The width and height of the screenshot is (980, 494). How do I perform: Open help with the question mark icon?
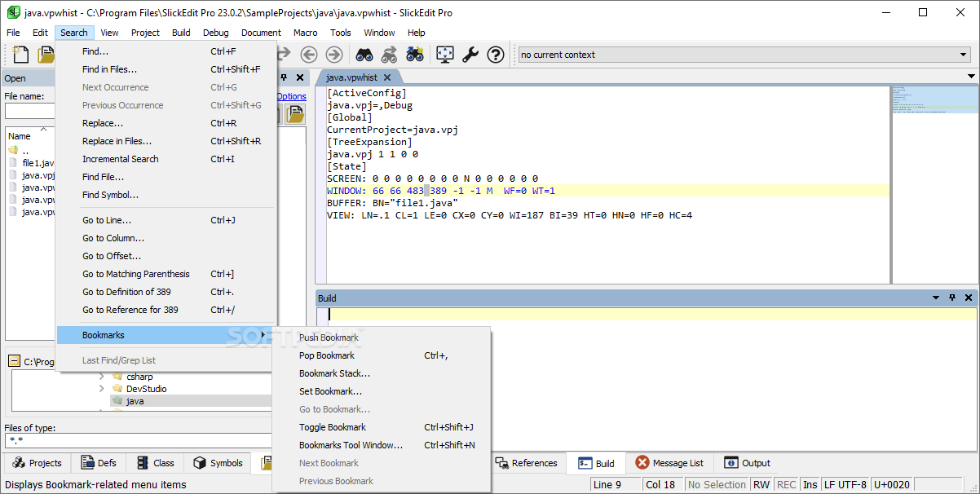[496, 55]
